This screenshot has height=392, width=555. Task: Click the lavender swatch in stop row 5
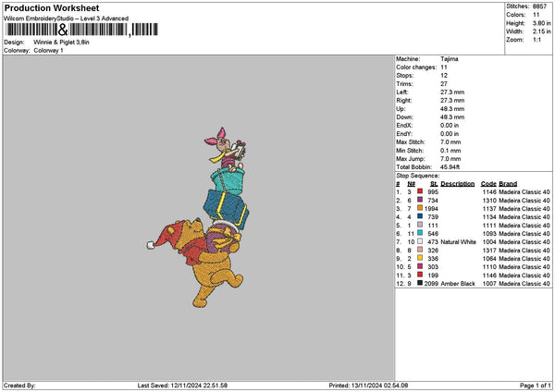(420, 225)
